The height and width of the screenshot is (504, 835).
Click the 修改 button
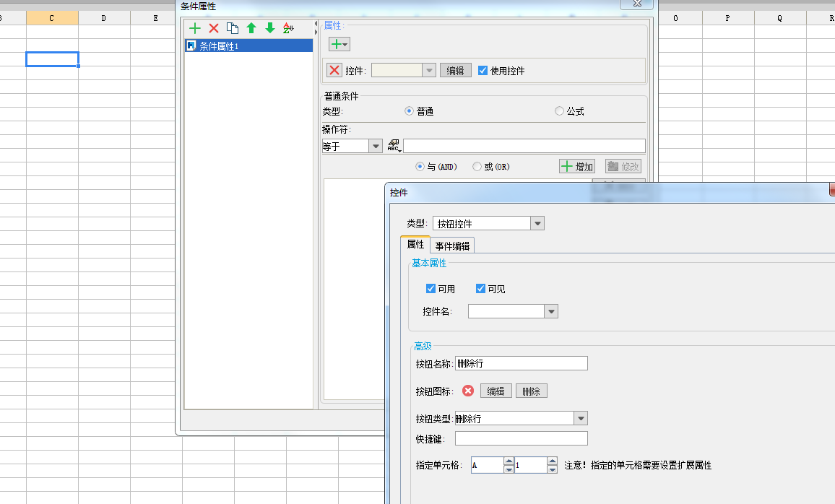pos(623,167)
